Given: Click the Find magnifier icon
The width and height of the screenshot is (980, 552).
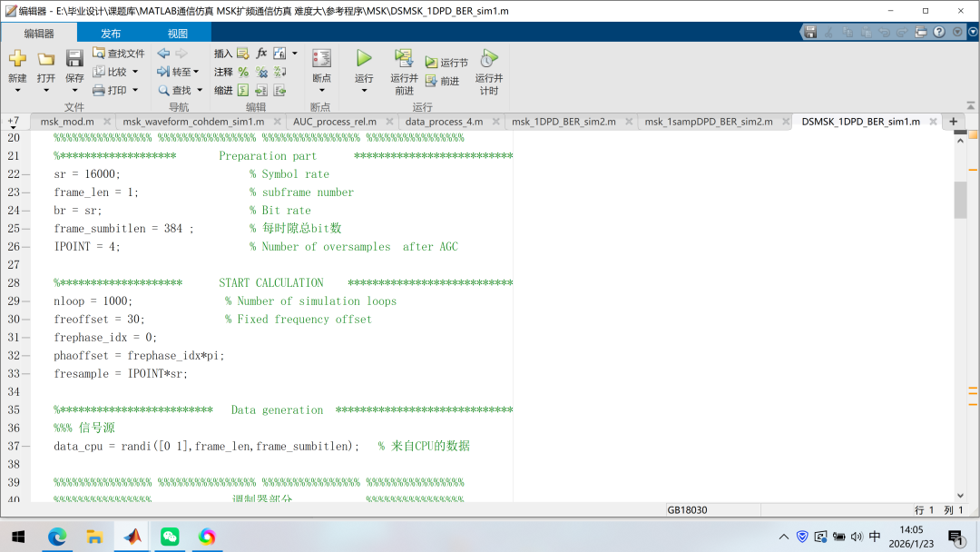Looking at the screenshot, I should coord(163,90).
